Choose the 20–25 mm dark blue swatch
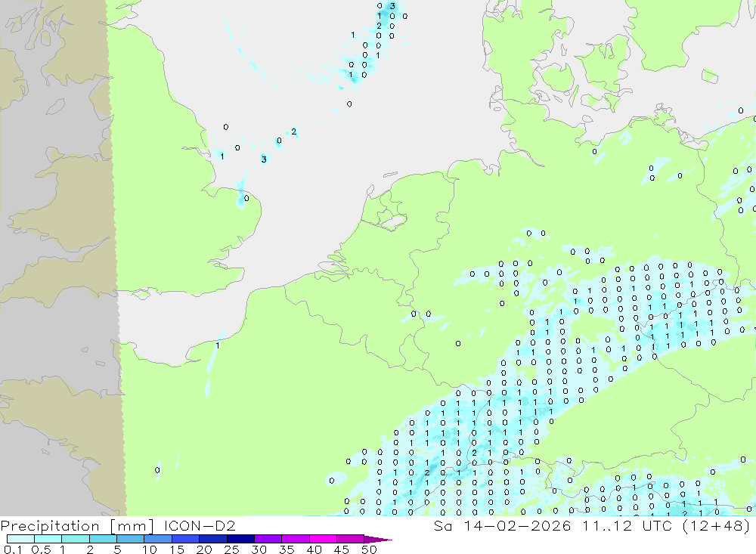The height and width of the screenshot is (554, 756). [x=212, y=539]
